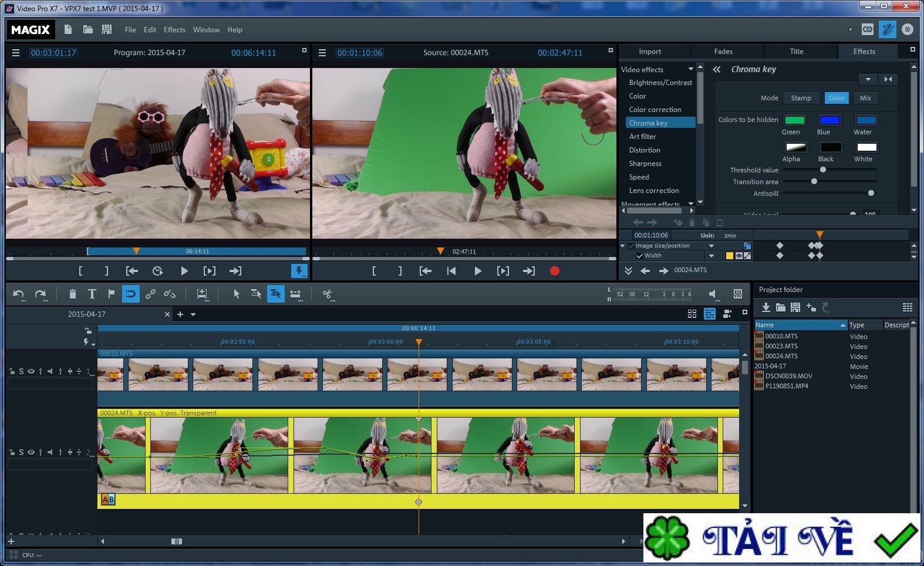Image resolution: width=924 pixels, height=566 pixels.
Task: Toggle magnetic snapping in timeline toolbar
Action: point(130,294)
